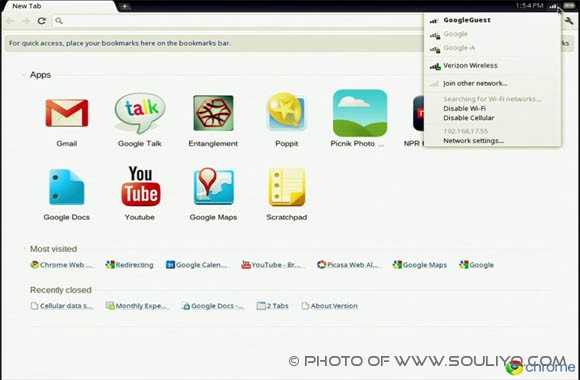Open the Google Docs app icon

tap(67, 187)
